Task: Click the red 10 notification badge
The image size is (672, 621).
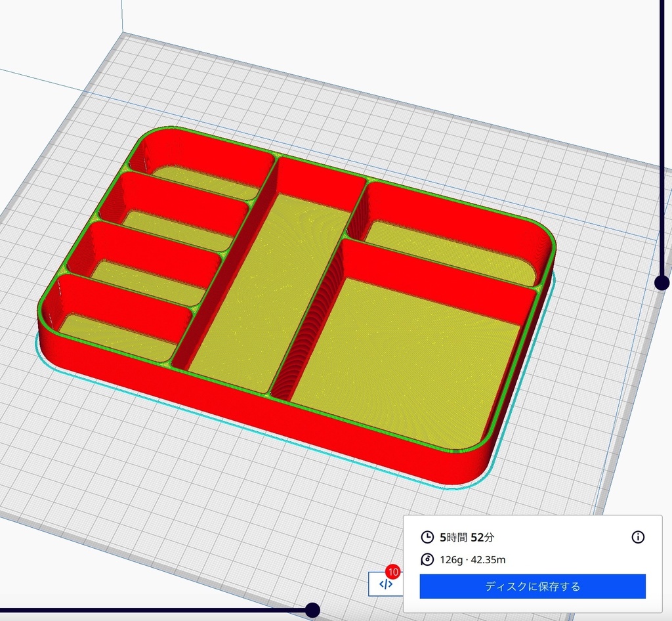Action: point(393,572)
